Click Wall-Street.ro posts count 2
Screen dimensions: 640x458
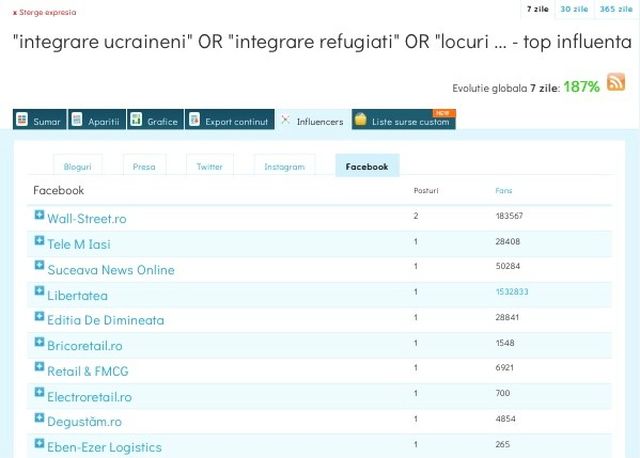[x=416, y=216]
